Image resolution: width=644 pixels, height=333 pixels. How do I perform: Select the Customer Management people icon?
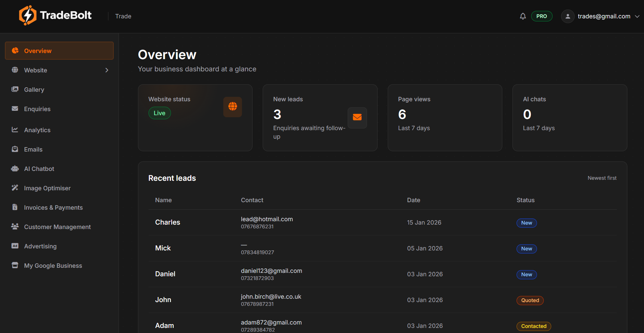click(15, 227)
